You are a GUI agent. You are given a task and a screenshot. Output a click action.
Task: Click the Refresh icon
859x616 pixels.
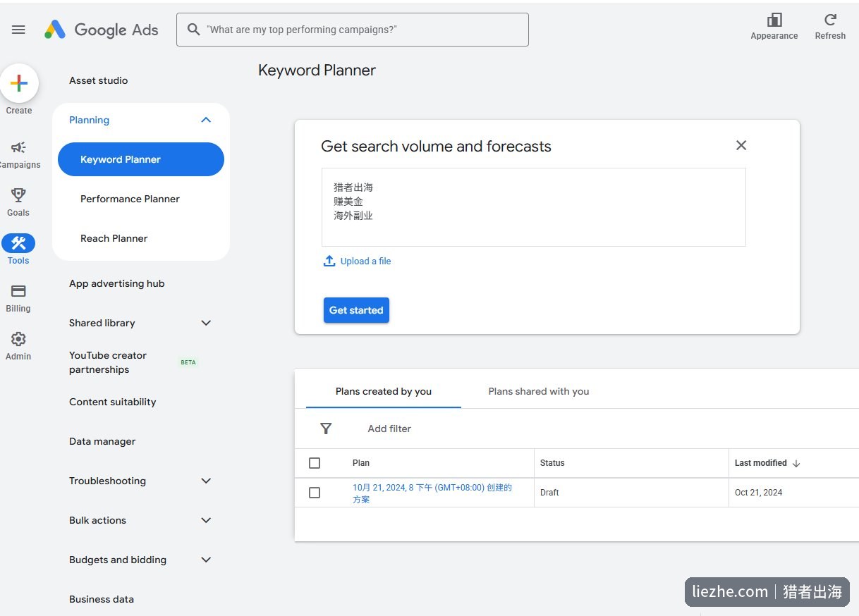[830, 20]
